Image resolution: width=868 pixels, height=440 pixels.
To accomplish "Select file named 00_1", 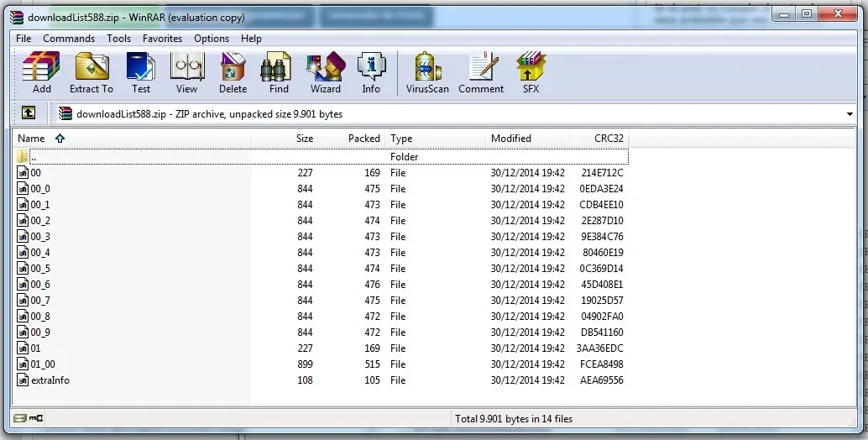I will point(39,205).
